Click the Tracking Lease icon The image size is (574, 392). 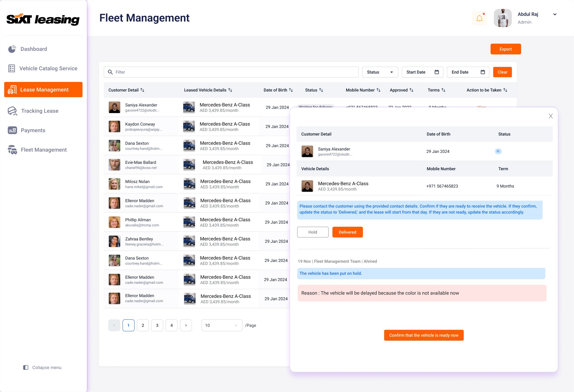coord(12,111)
